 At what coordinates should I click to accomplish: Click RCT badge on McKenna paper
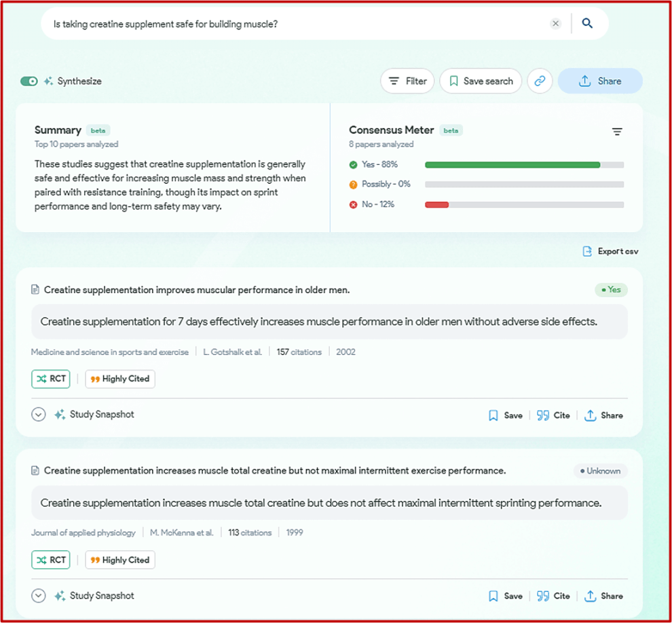point(51,560)
